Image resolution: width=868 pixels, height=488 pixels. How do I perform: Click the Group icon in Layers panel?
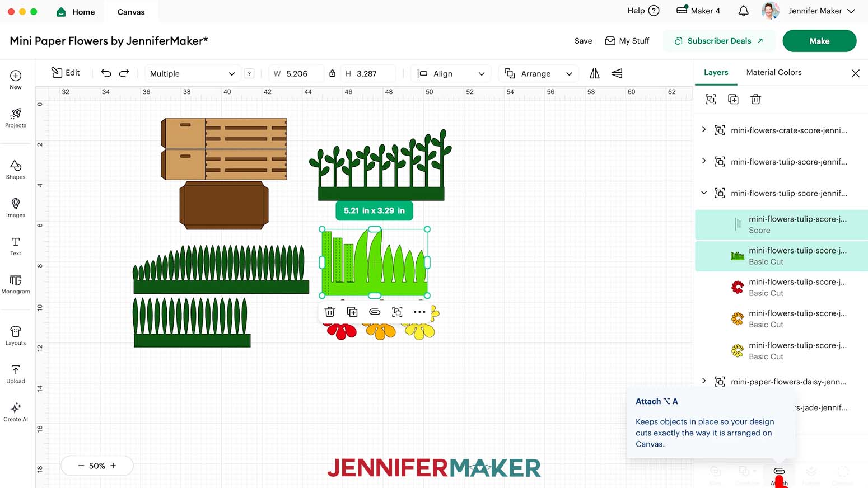pos(711,99)
